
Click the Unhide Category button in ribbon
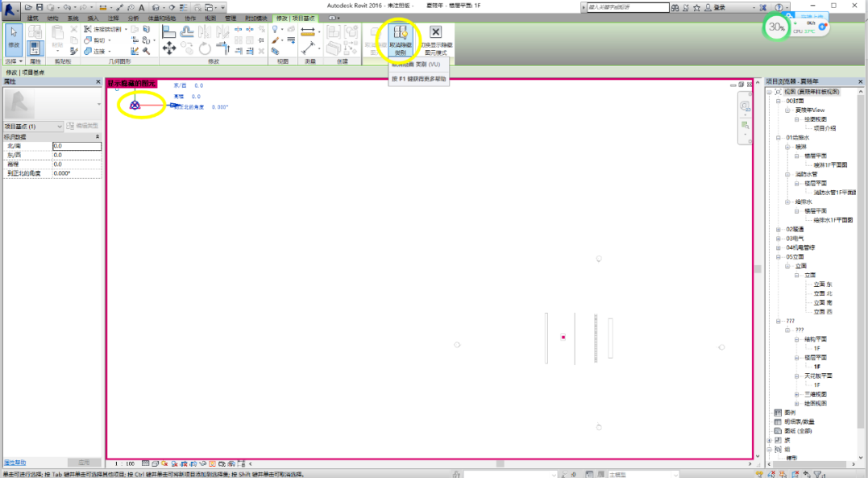(401, 40)
